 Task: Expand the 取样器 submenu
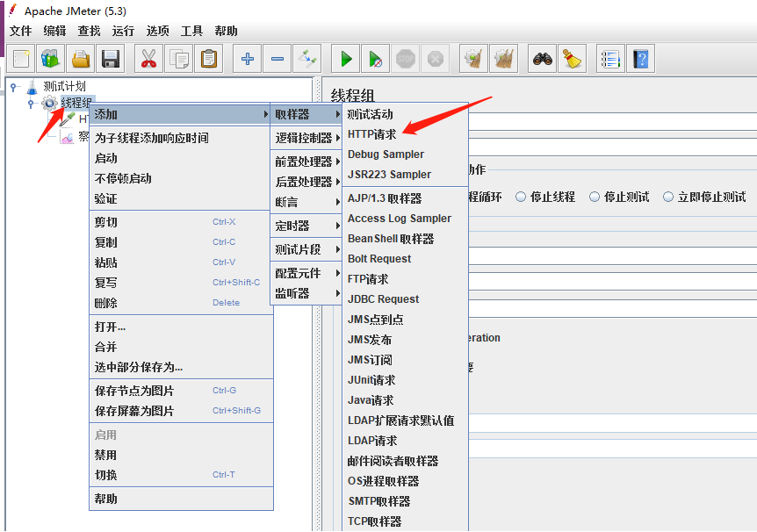point(306,114)
